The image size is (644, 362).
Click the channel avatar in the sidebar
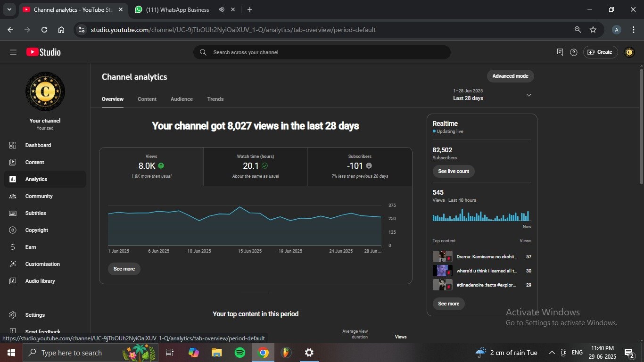point(45,91)
